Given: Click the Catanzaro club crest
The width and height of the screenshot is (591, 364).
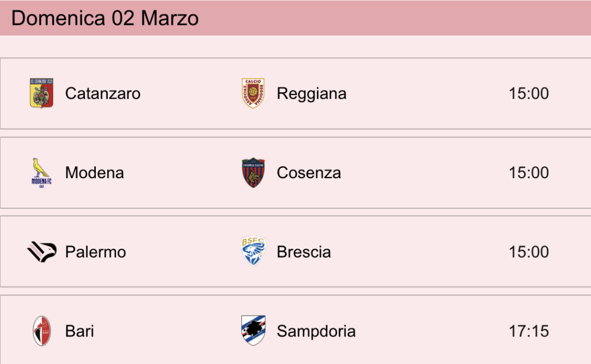Looking at the screenshot, I should tap(42, 93).
